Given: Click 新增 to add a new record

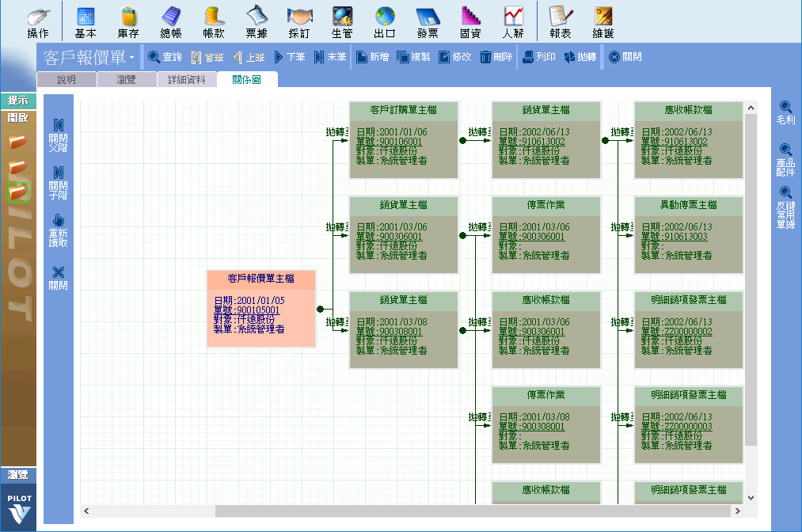Looking at the screenshot, I should (371, 57).
